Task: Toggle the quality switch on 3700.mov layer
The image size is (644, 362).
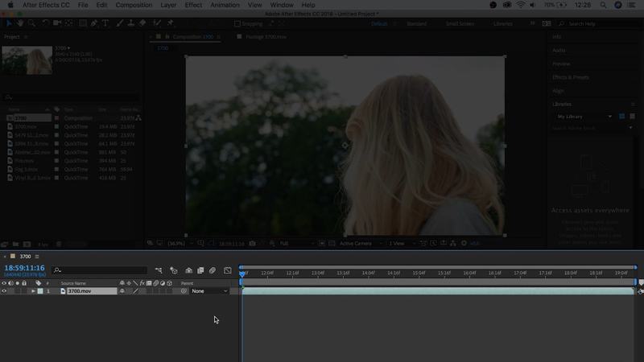Action: (135, 291)
